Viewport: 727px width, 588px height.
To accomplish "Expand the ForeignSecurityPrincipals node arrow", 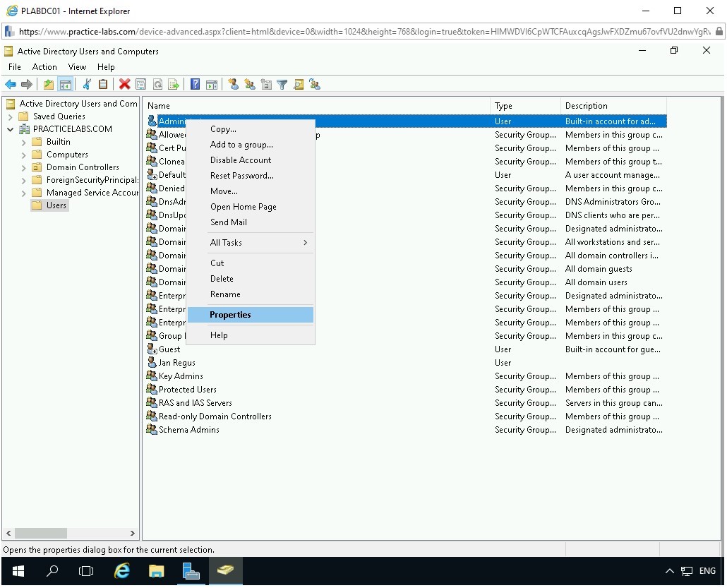I will click(x=24, y=181).
